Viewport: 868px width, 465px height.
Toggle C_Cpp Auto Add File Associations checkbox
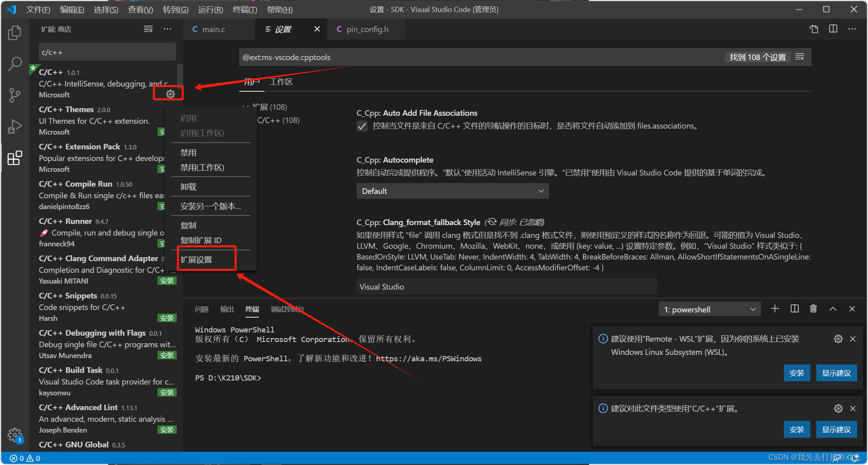pyautogui.click(x=361, y=126)
